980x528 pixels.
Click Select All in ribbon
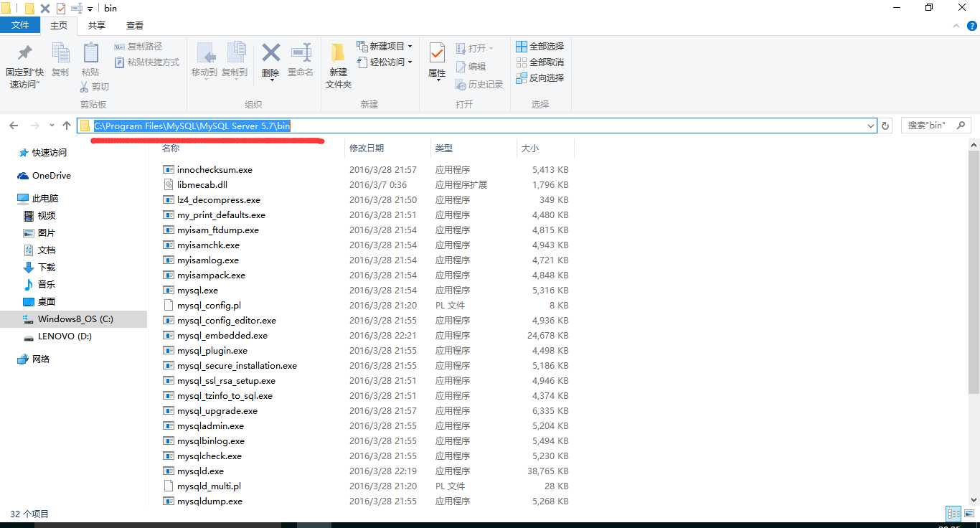[x=540, y=47]
